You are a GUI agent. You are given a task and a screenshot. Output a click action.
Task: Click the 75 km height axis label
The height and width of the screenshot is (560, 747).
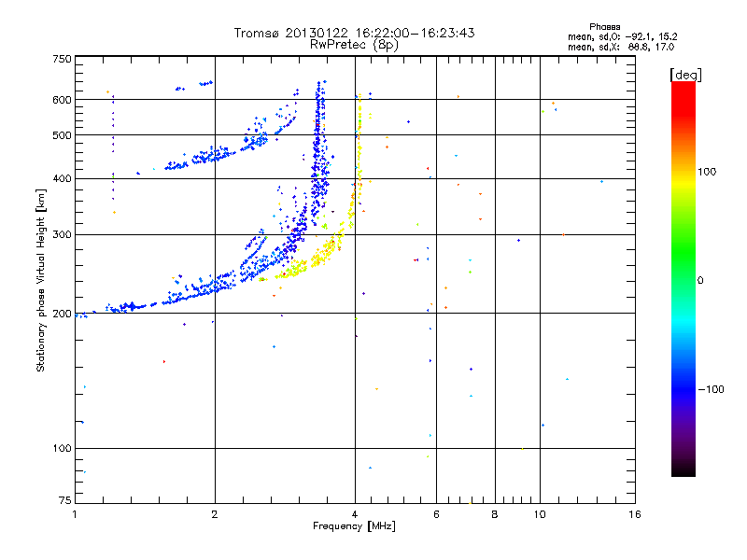click(65, 500)
